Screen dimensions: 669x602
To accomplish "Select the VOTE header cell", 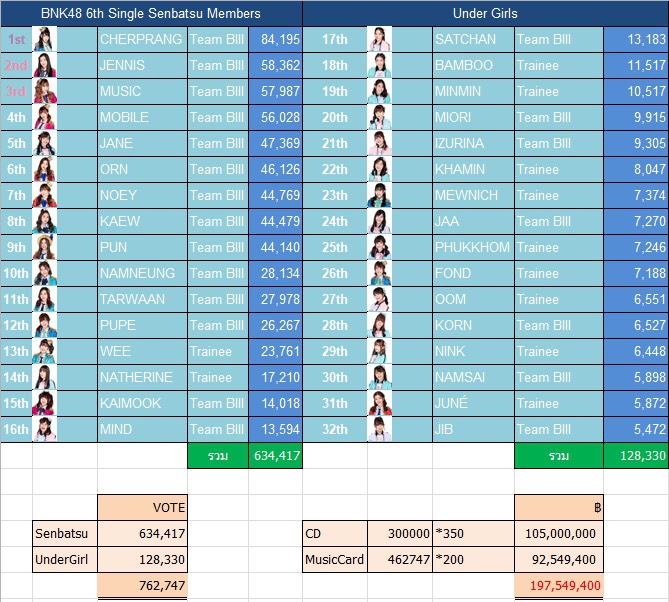I will pos(142,508).
